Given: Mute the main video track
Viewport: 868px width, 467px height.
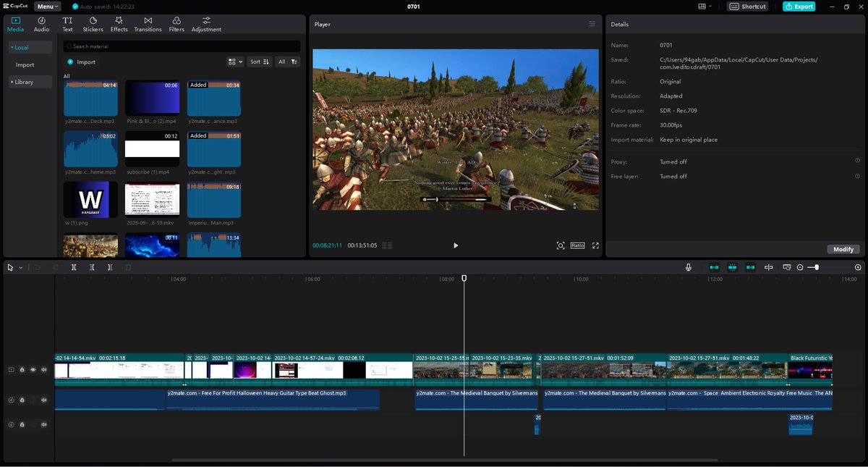Looking at the screenshot, I should coord(44,369).
